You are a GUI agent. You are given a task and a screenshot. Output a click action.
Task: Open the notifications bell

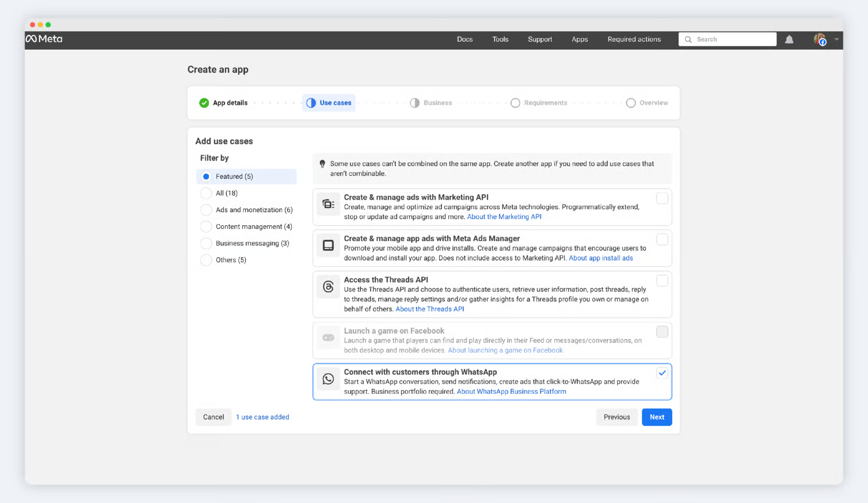tap(789, 39)
